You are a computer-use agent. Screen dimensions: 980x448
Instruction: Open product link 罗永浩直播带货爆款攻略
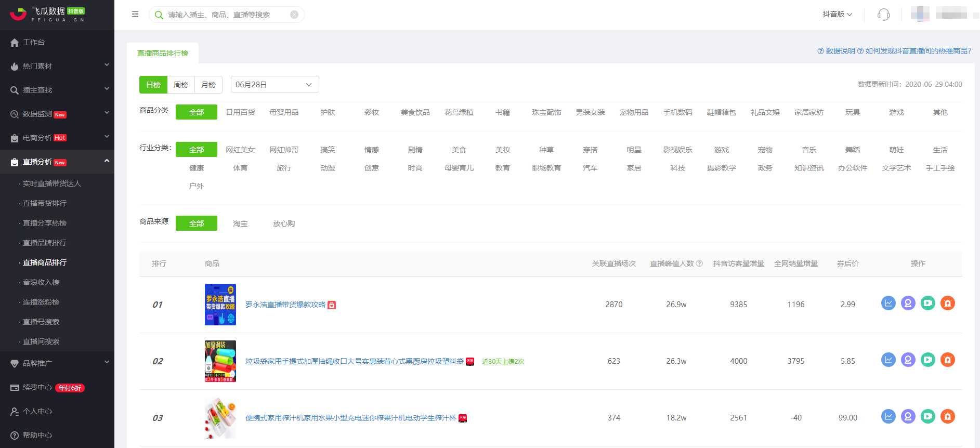click(x=285, y=305)
